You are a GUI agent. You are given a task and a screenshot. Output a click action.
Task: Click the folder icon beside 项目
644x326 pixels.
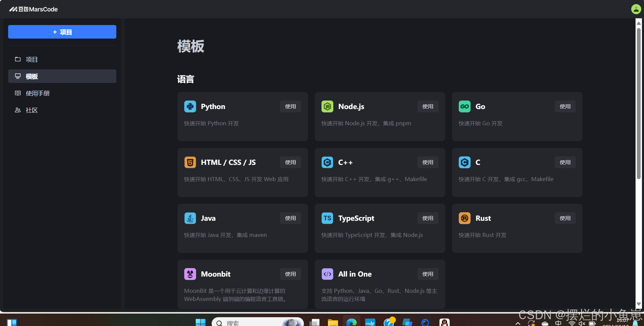pos(18,59)
